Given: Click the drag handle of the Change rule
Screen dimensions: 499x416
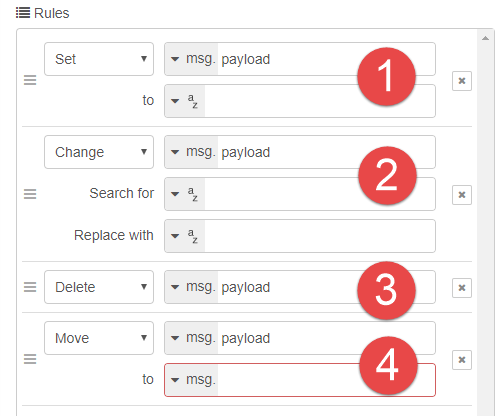Looking at the screenshot, I should coord(30,194).
